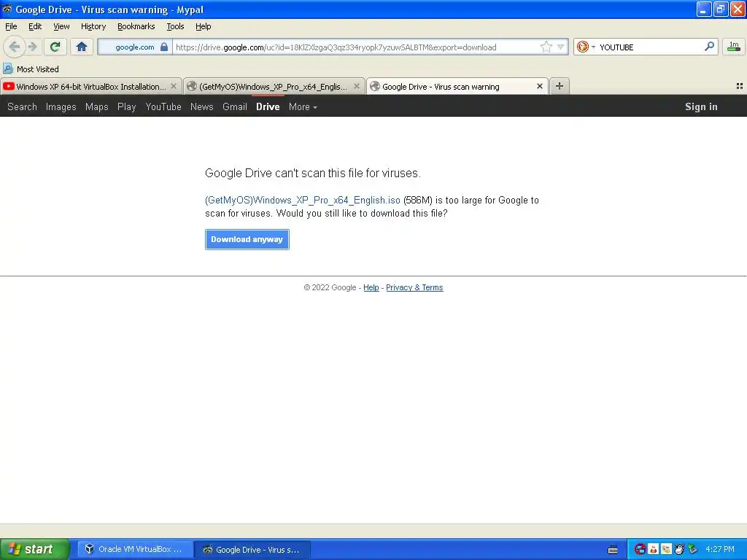Open Privacy & Terms footer link

414,287
